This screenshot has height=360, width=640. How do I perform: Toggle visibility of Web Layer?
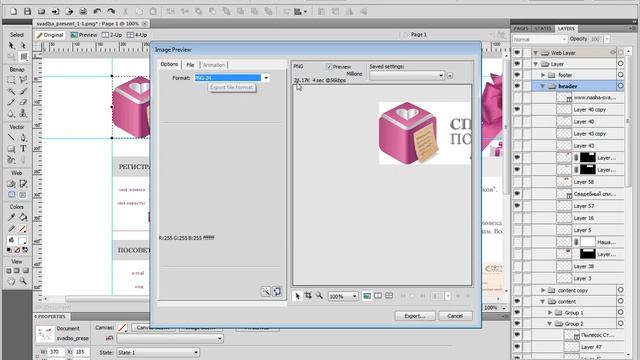click(517, 53)
